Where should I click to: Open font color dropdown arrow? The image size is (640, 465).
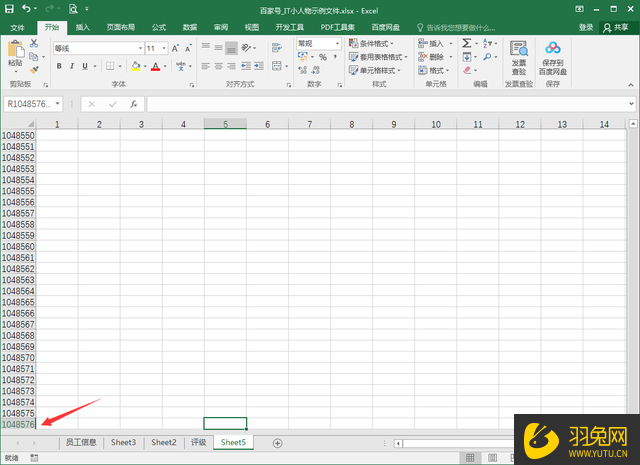click(165, 66)
